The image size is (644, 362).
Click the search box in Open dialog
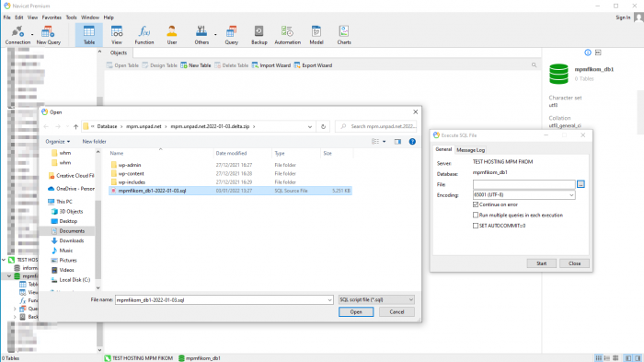click(x=376, y=127)
